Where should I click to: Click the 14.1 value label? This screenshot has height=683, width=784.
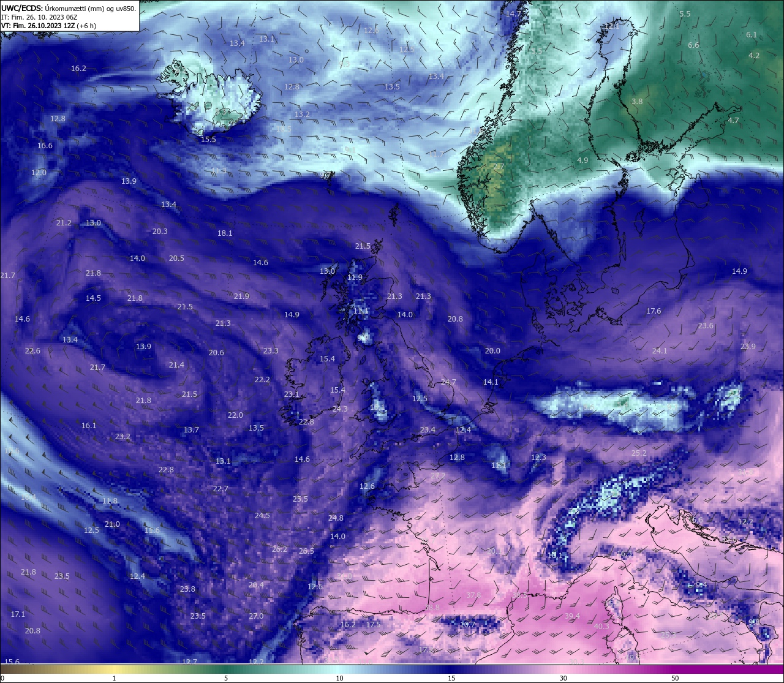[x=491, y=382]
